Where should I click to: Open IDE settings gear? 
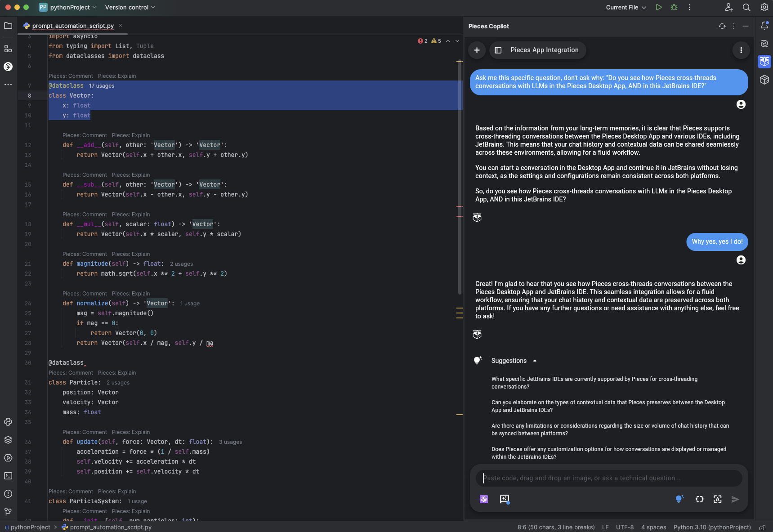click(x=764, y=7)
